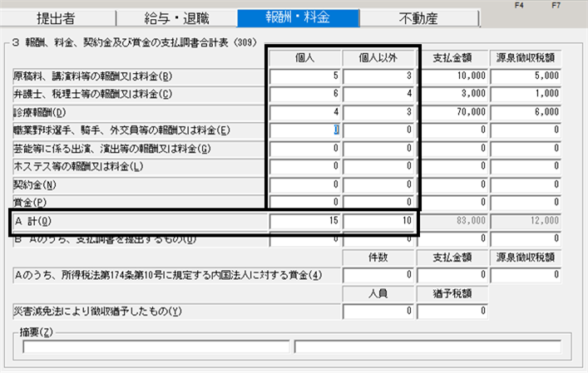Click 個人以外 field for 原稿料、講演料等(B)

[x=378, y=76]
